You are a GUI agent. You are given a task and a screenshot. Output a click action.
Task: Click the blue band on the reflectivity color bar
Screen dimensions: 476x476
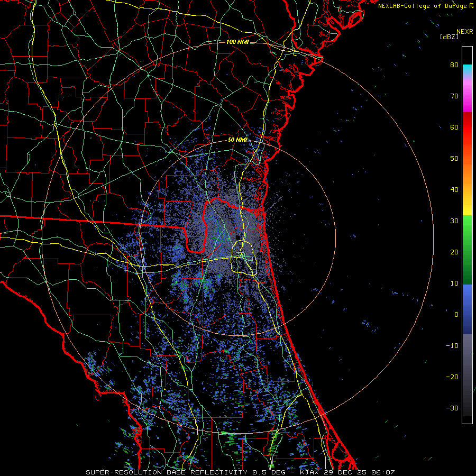coord(467,309)
